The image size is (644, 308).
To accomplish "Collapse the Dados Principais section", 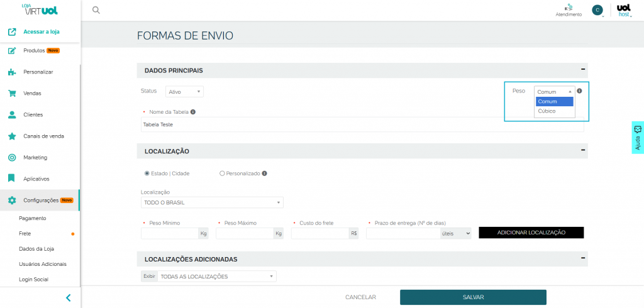I will [582, 70].
